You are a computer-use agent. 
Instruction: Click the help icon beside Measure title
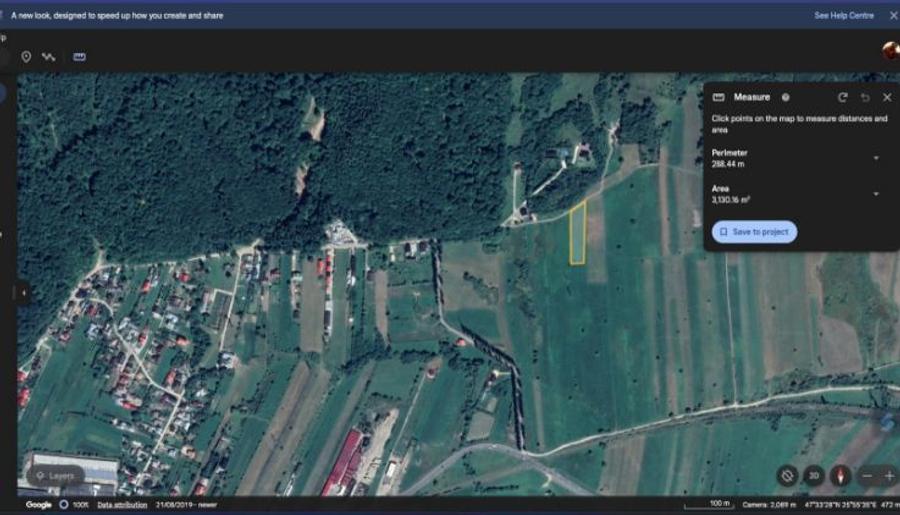785,97
